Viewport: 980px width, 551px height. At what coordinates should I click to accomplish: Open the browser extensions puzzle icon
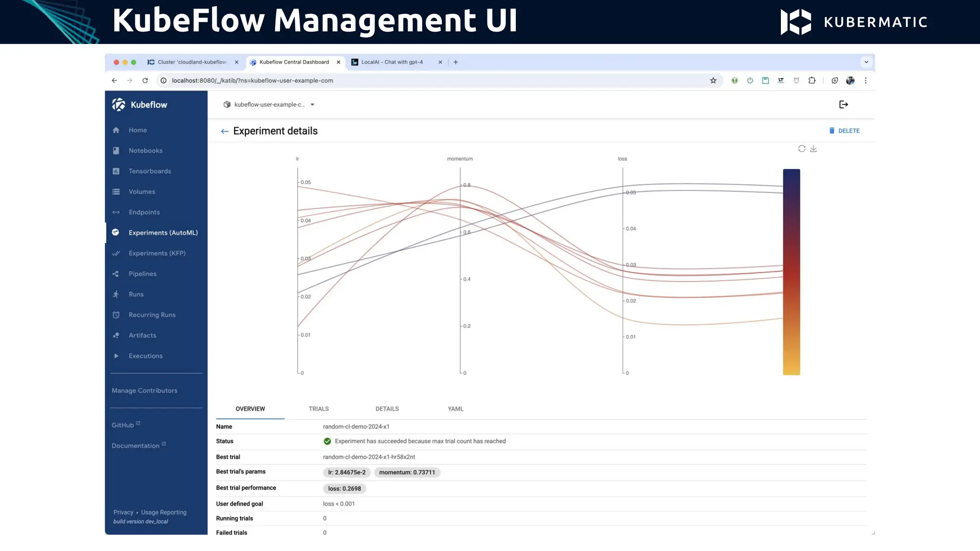[812, 81]
